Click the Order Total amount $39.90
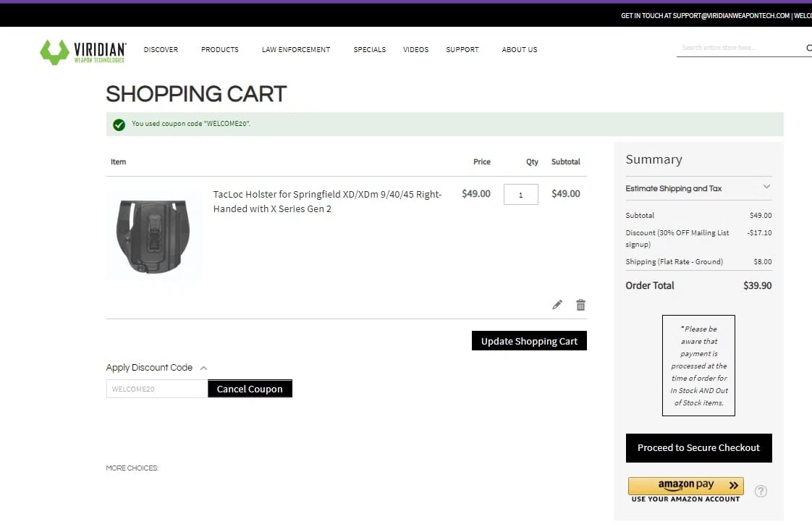 pyautogui.click(x=757, y=285)
